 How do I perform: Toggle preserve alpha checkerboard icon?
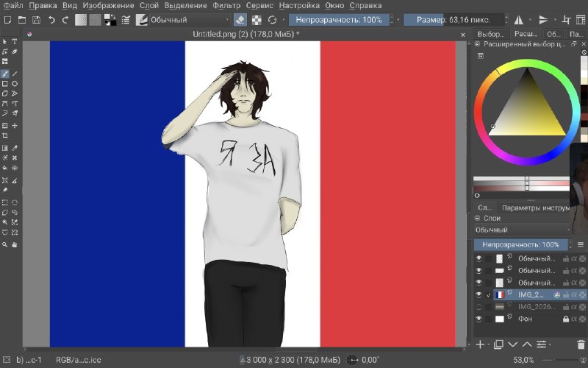pos(257,20)
